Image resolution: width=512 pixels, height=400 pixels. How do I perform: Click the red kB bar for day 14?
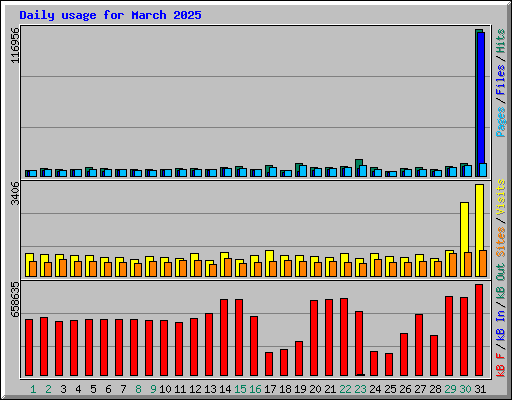click(x=224, y=337)
